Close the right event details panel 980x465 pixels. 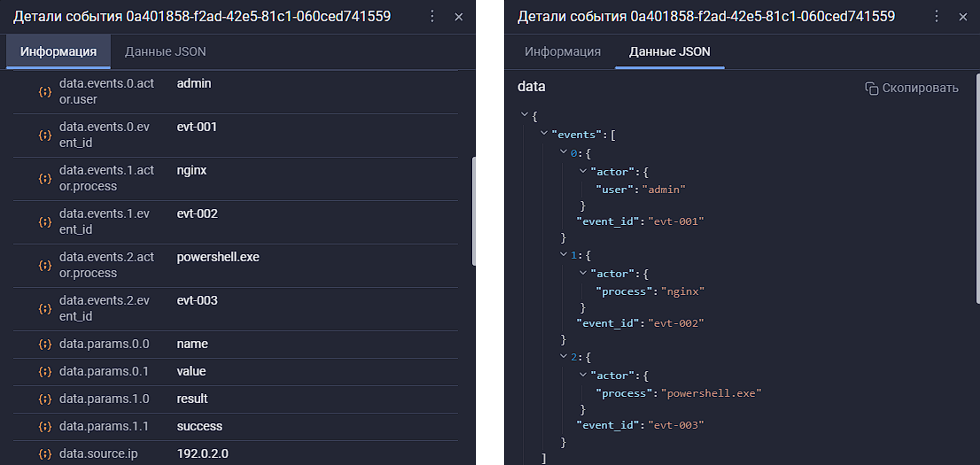click(x=963, y=17)
